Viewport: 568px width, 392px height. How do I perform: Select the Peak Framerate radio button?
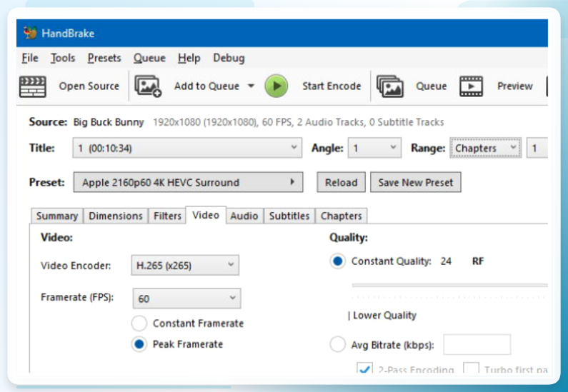click(x=139, y=344)
